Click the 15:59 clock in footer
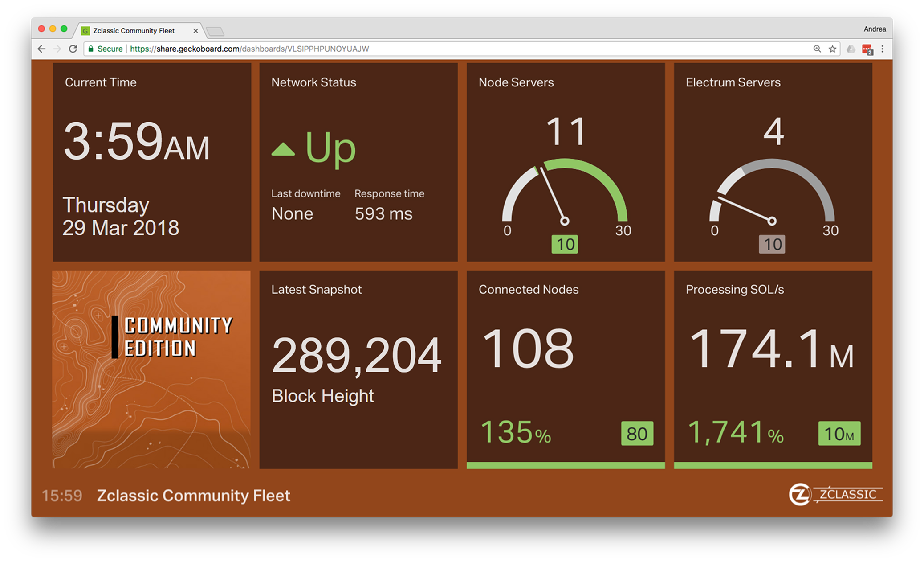Viewport: 924px width, 562px height. click(x=62, y=496)
